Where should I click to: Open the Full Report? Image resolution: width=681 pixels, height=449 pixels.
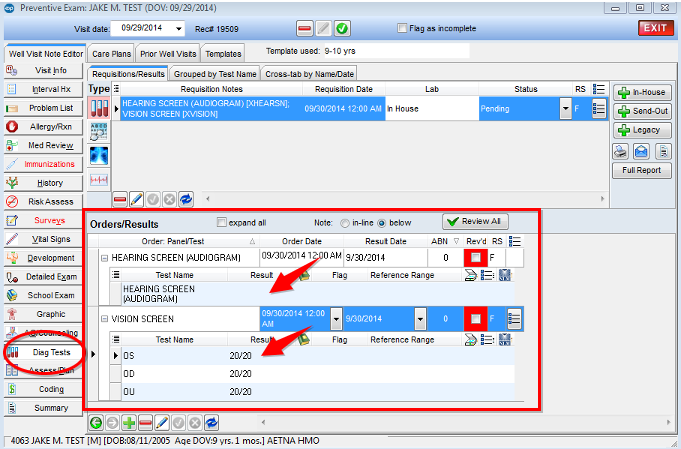pyautogui.click(x=642, y=170)
